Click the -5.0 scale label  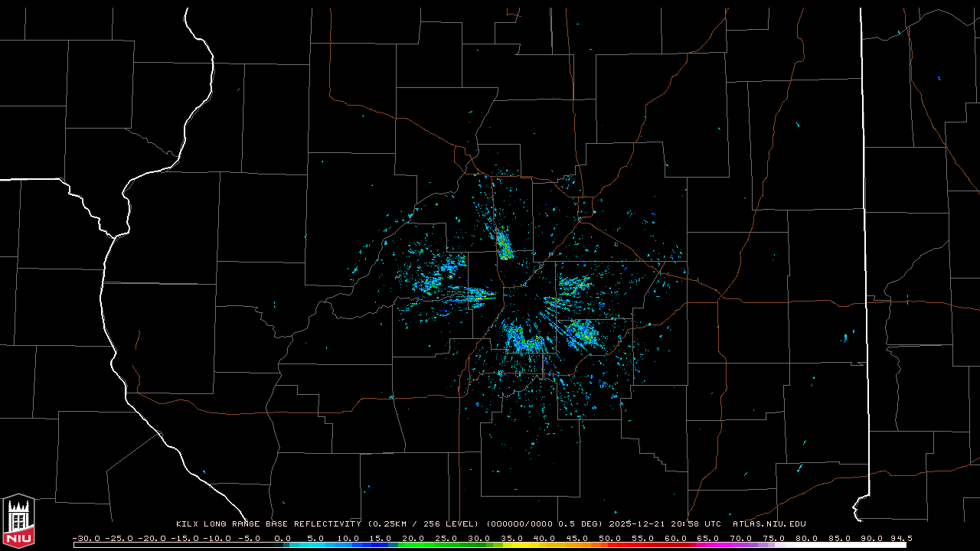[x=250, y=538]
